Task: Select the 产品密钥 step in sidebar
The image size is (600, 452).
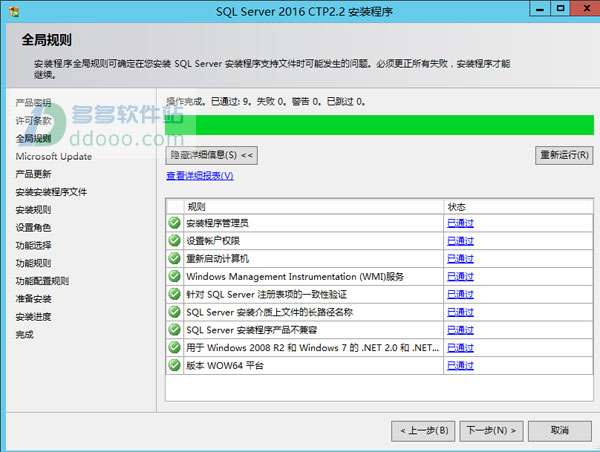Action: tap(33, 103)
